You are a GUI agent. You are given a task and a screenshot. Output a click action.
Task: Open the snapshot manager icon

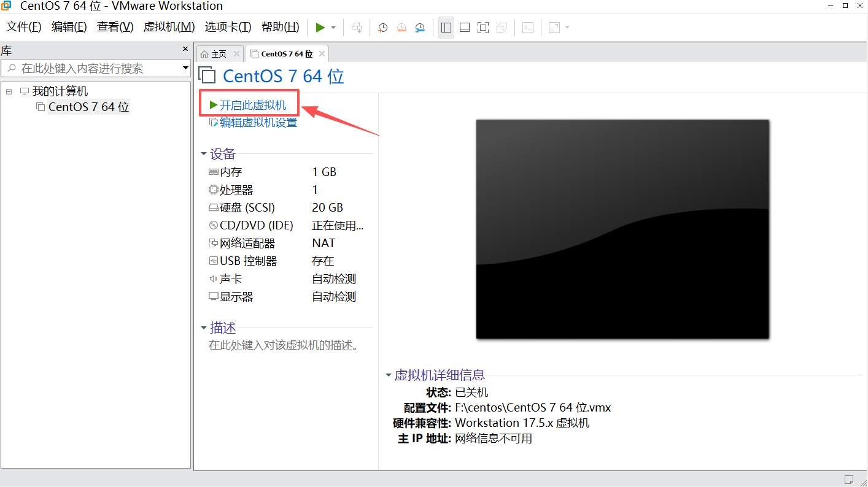point(420,28)
